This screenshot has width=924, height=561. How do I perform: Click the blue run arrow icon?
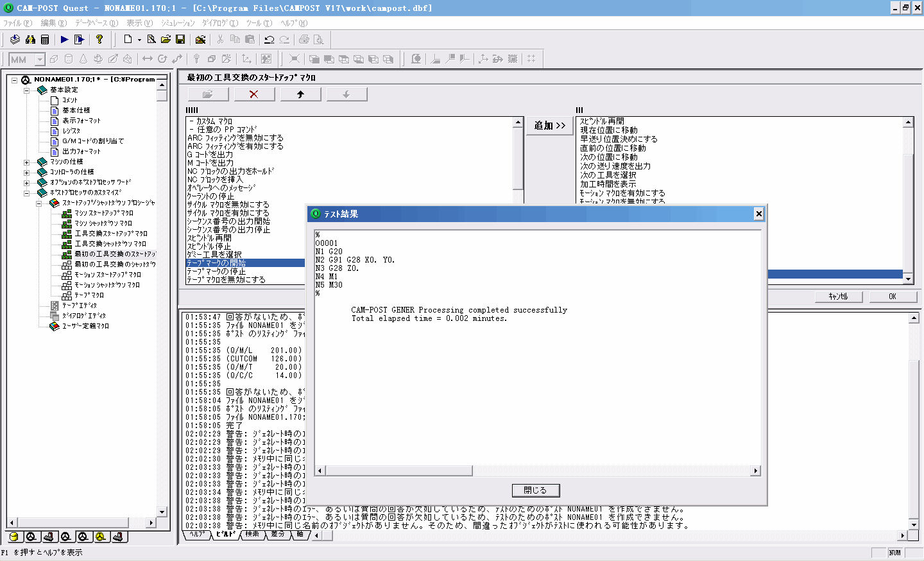64,40
